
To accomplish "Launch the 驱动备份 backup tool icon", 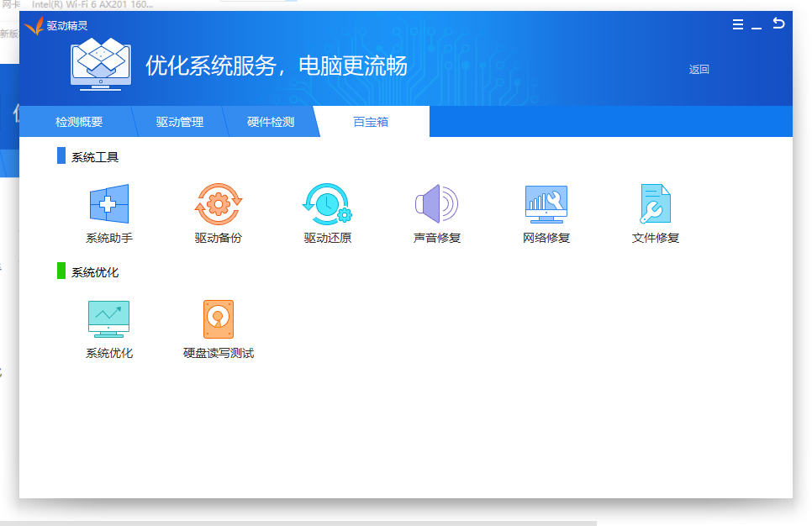I will [x=219, y=204].
